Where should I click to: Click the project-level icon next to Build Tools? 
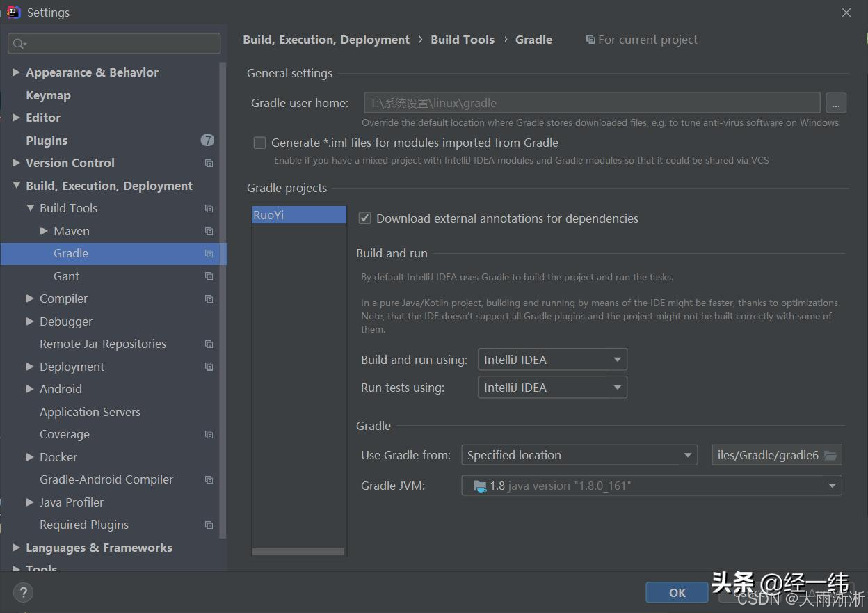(209, 208)
